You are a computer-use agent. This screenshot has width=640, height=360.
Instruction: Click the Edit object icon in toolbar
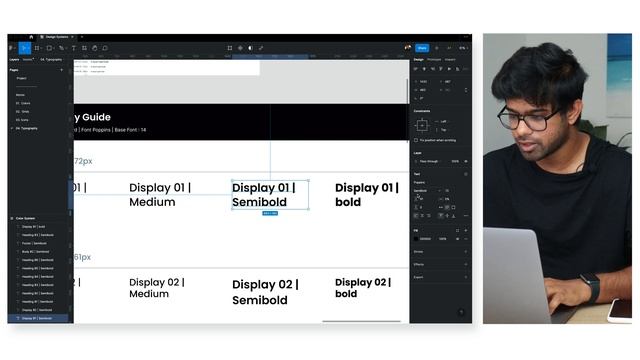tap(230, 48)
